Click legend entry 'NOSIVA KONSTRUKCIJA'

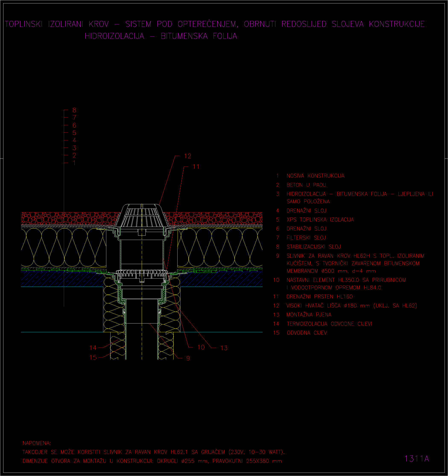point(315,176)
